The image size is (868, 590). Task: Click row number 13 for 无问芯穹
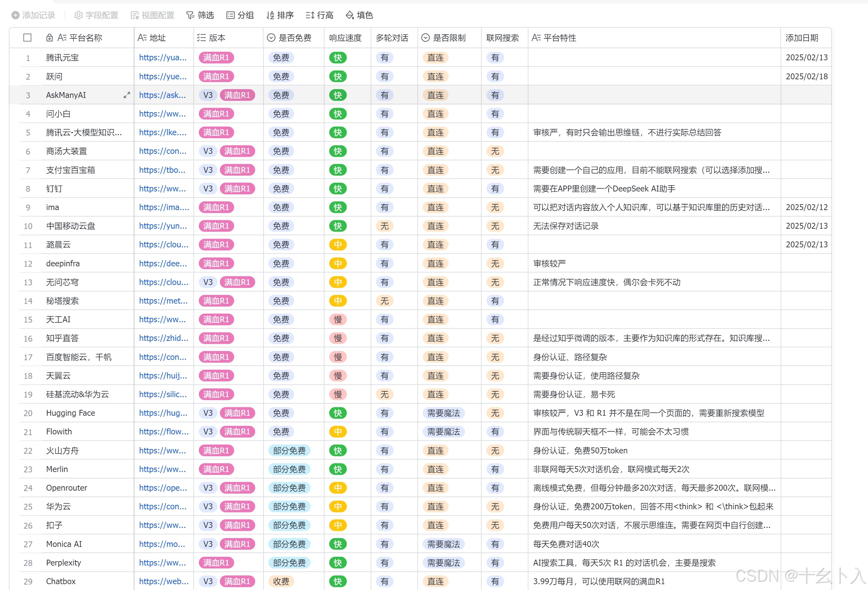tap(28, 282)
